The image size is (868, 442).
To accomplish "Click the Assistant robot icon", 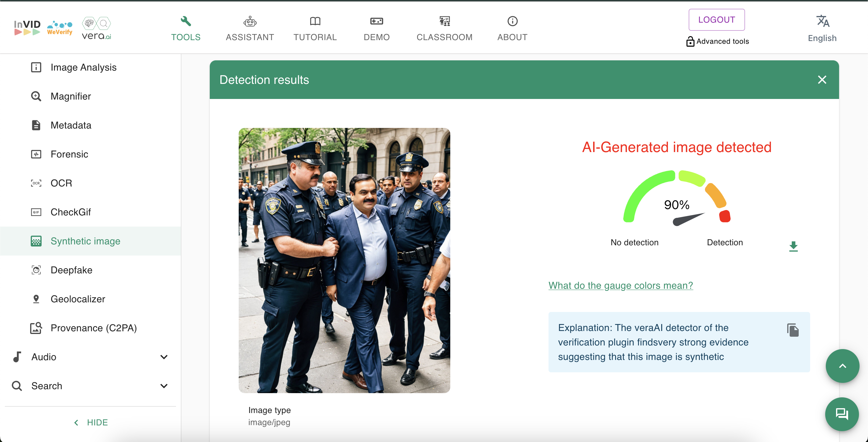I will [250, 21].
